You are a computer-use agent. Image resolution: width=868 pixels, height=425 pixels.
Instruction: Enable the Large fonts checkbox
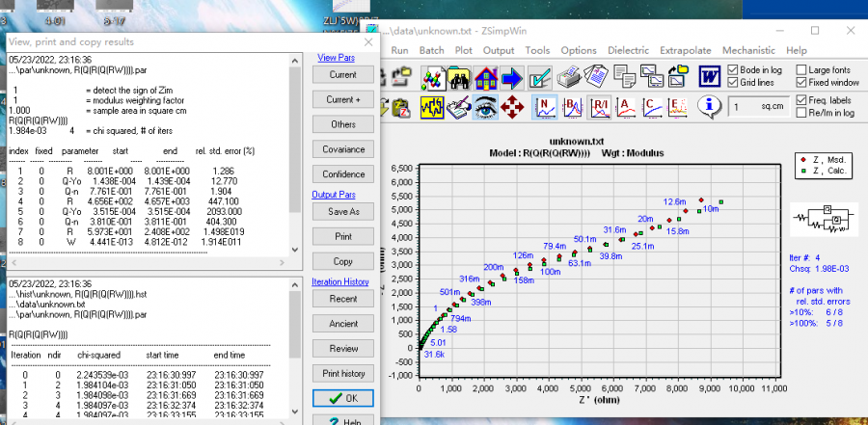pyautogui.click(x=802, y=70)
